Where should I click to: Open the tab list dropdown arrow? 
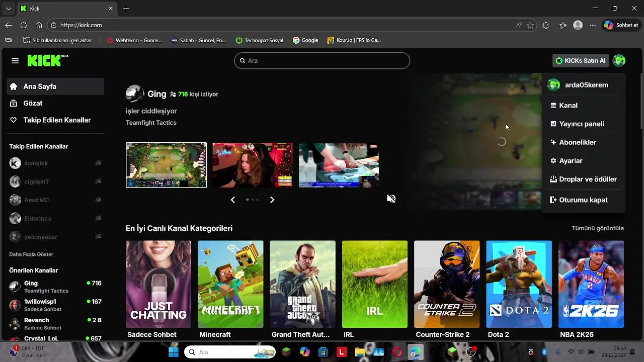point(8,9)
